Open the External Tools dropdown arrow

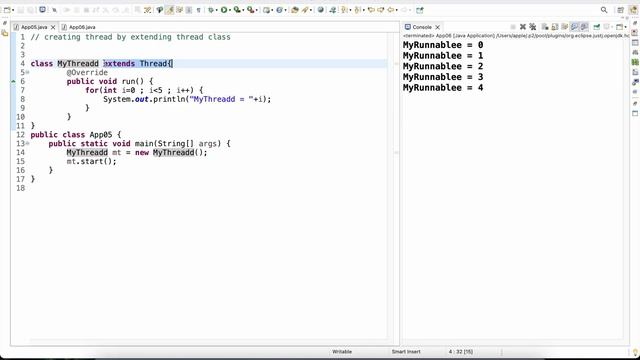pyautogui.click(x=256, y=10)
